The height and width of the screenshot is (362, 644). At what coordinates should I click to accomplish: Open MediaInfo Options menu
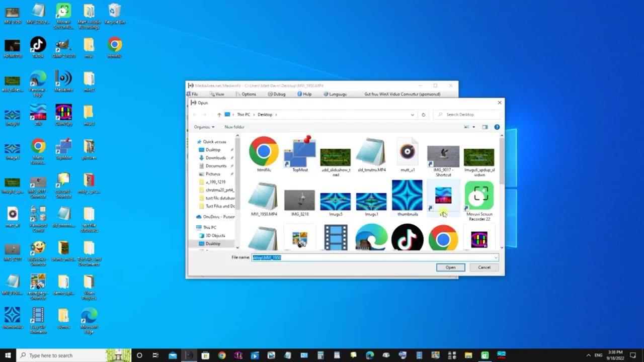pyautogui.click(x=246, y=94)
